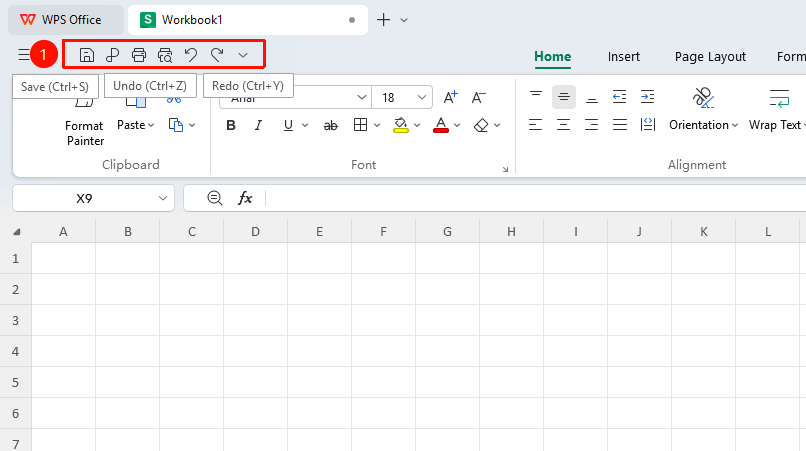Switch to the WPS Office tab

point(66,20)
